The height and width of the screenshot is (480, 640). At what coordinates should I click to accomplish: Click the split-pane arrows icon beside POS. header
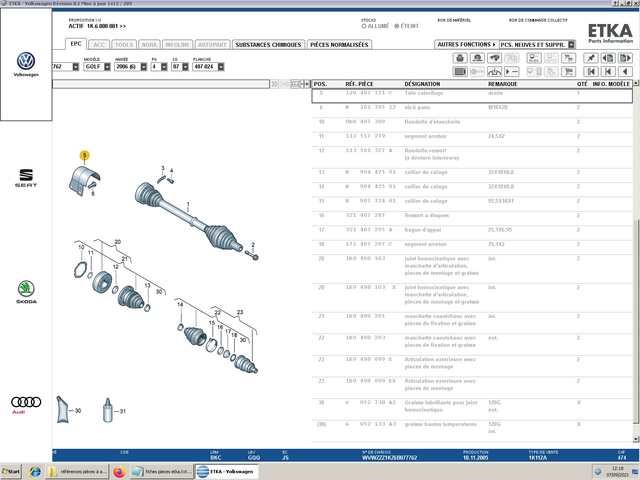[x=305, y=84]
